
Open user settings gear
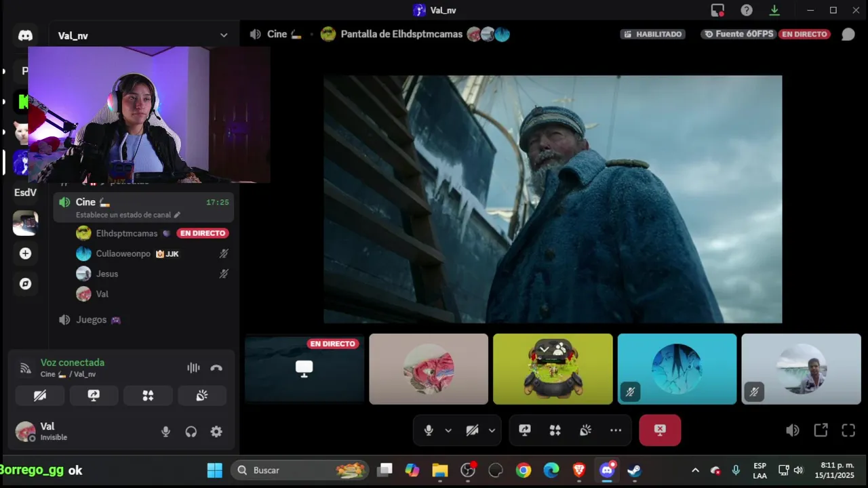216,432
